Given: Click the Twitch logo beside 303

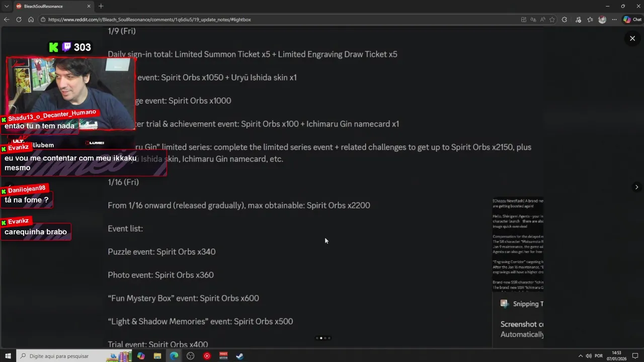Looking at the screenshot, I should (x=67, y=47).
